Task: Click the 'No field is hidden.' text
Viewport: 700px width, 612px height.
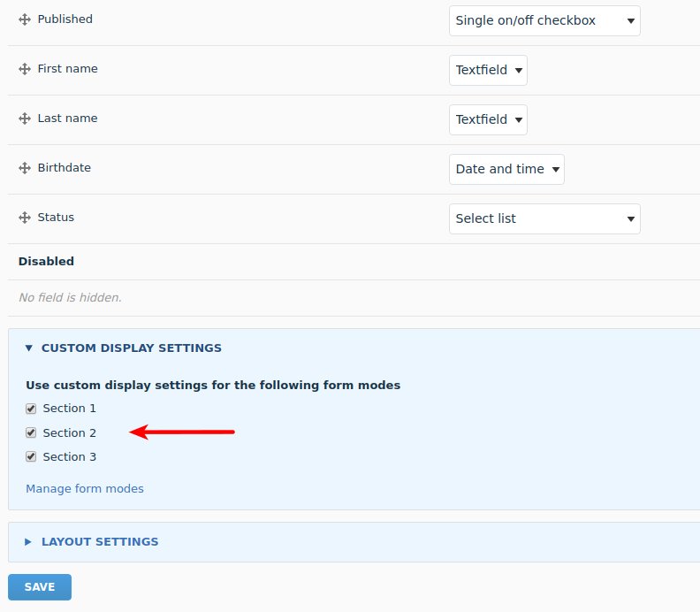Action: [70, 297]
